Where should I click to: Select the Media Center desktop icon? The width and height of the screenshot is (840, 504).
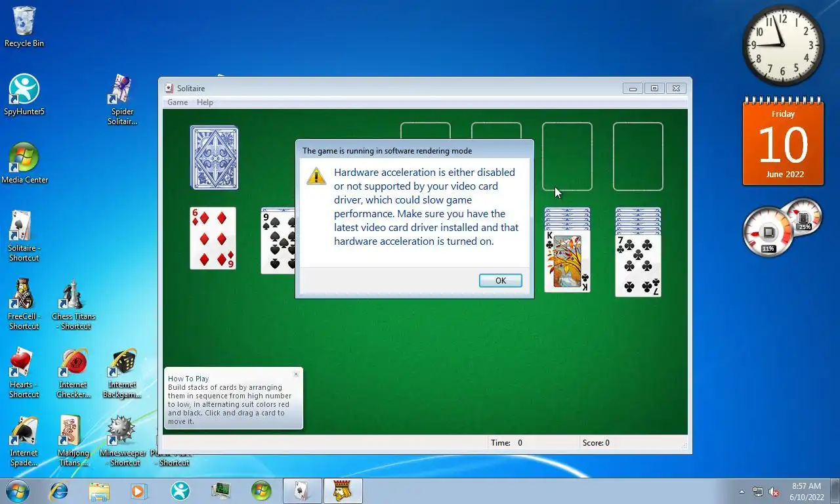[x=24, y=163]
